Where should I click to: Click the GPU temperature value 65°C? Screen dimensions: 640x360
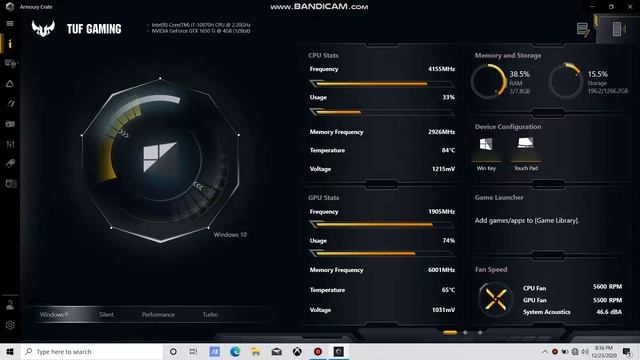(x=448, y=290)
